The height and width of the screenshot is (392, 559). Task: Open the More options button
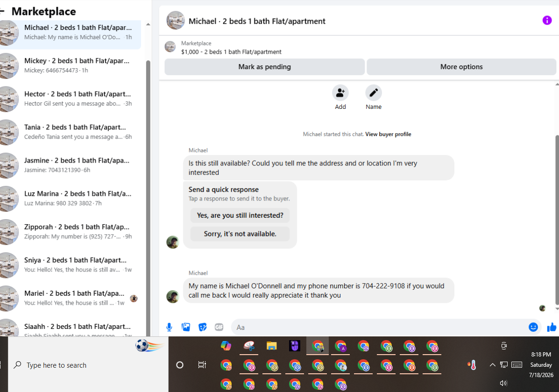coord(461,67)
